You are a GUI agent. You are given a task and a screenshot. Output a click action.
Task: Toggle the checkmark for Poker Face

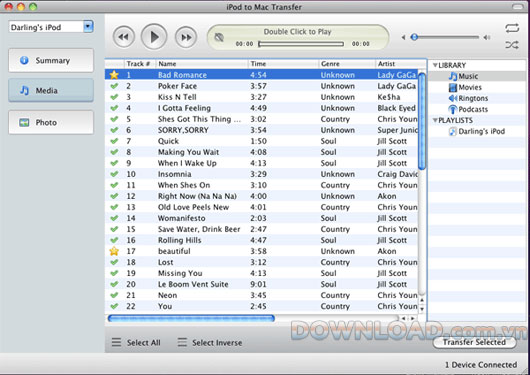[114, 86]
